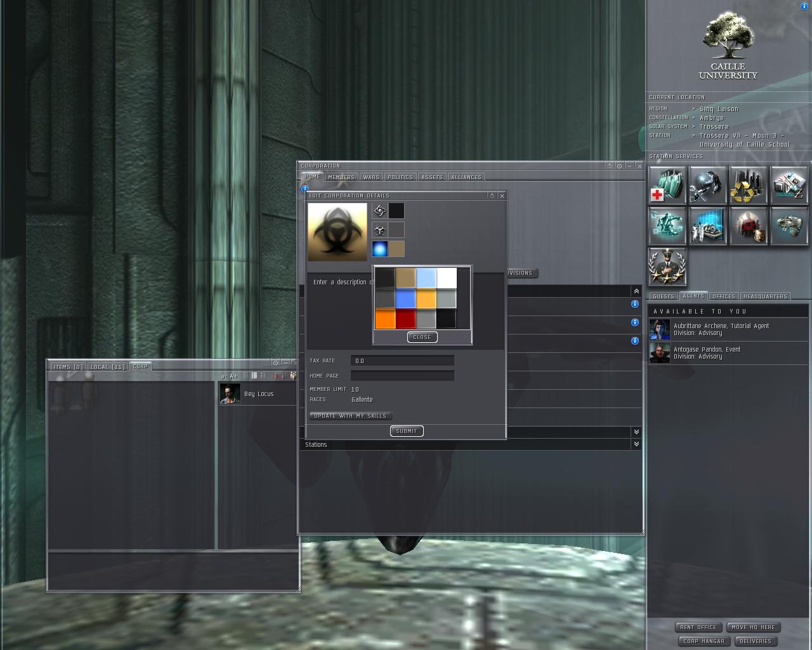812x650 pixels.
Task: Open the Corp Hangar
Action: point(704,641)
